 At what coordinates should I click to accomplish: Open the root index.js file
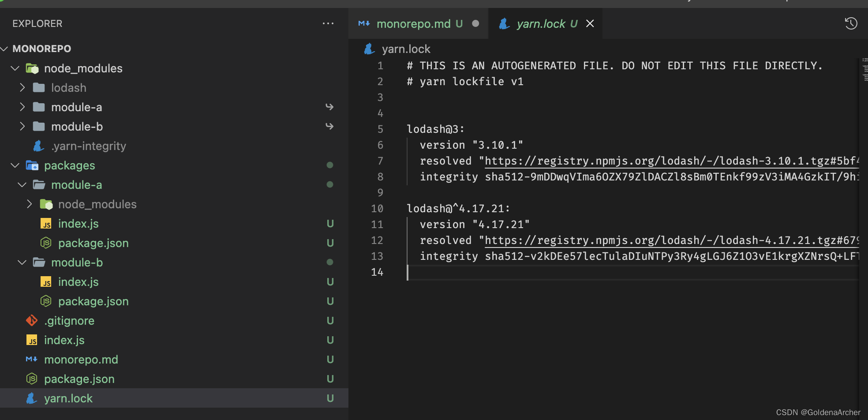(64, 340)
